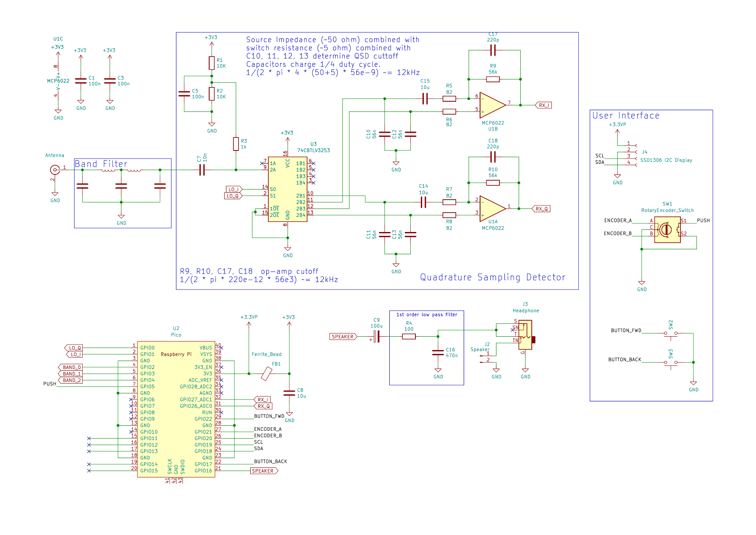The image size is (756, 535).
Task: Click the "Band Filter" title text
Action: pyautogui.click(x=101, y=164)
